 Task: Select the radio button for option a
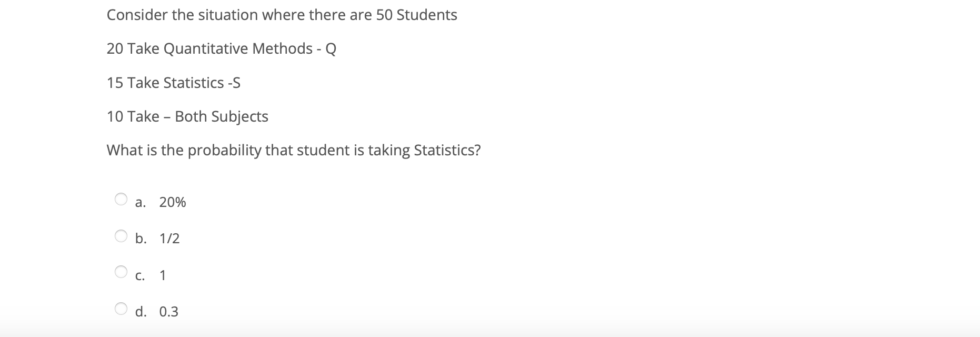[121, 199]
